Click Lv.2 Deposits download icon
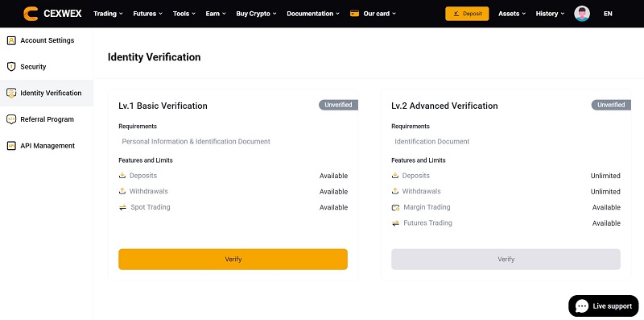 point(395,176)
